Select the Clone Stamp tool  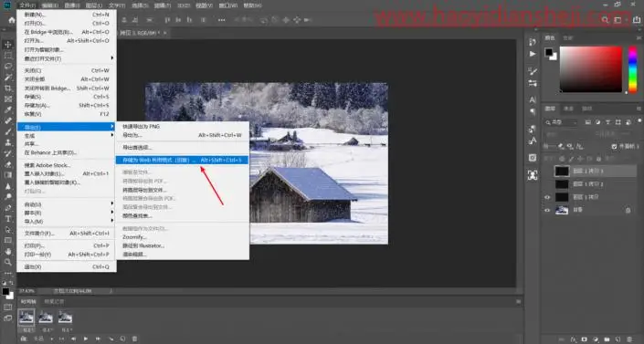8,142
